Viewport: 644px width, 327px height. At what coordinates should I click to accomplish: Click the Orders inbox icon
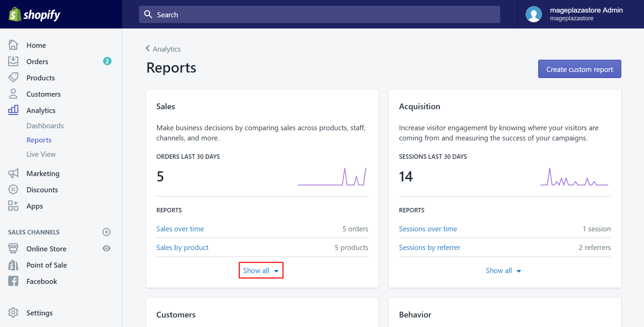[x=13, y=61]
